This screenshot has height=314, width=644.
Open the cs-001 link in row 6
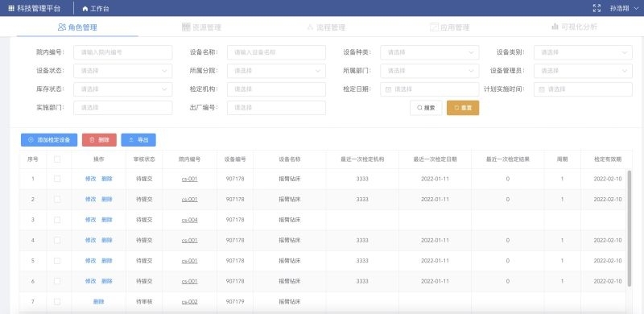coord(190,281)
